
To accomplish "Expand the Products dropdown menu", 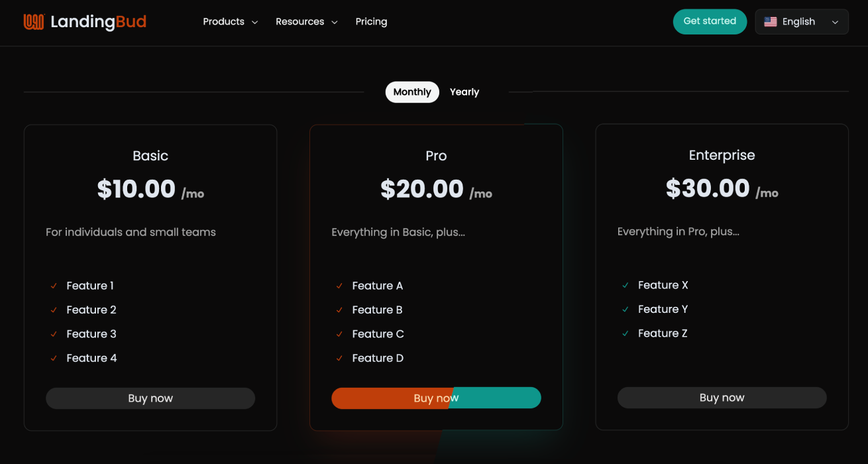I will 230,22.
